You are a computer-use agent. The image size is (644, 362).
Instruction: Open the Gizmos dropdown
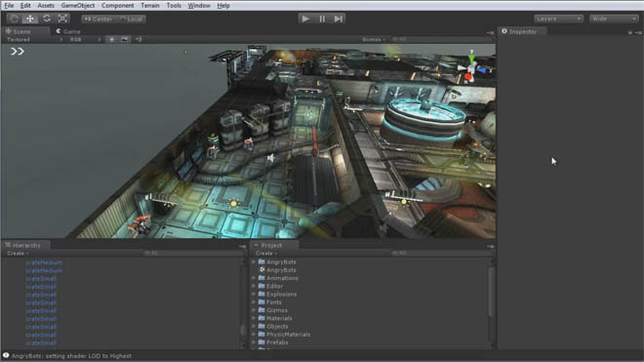374,39
